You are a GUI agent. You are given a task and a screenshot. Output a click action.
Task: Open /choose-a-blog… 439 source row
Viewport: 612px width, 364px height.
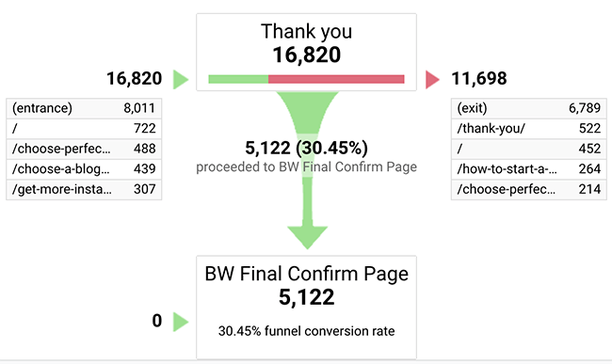coord(84,169)
